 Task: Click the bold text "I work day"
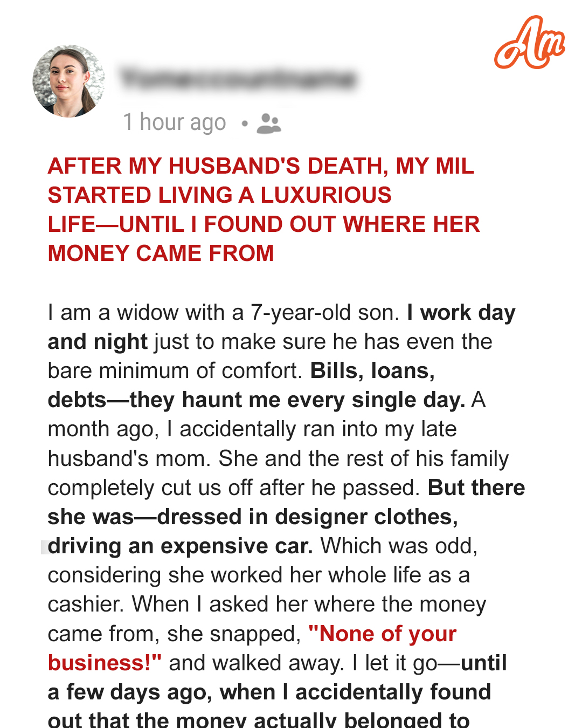(x=461, y=313)
